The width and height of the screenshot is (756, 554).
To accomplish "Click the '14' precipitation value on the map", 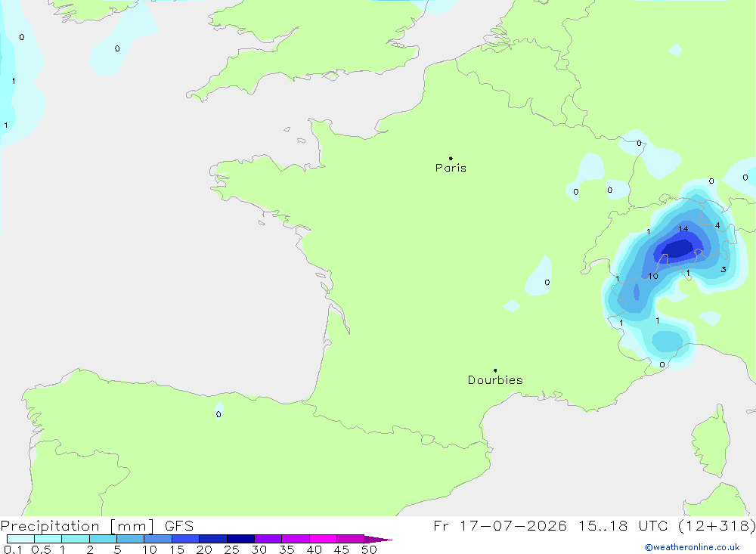I will coord(683,229).
